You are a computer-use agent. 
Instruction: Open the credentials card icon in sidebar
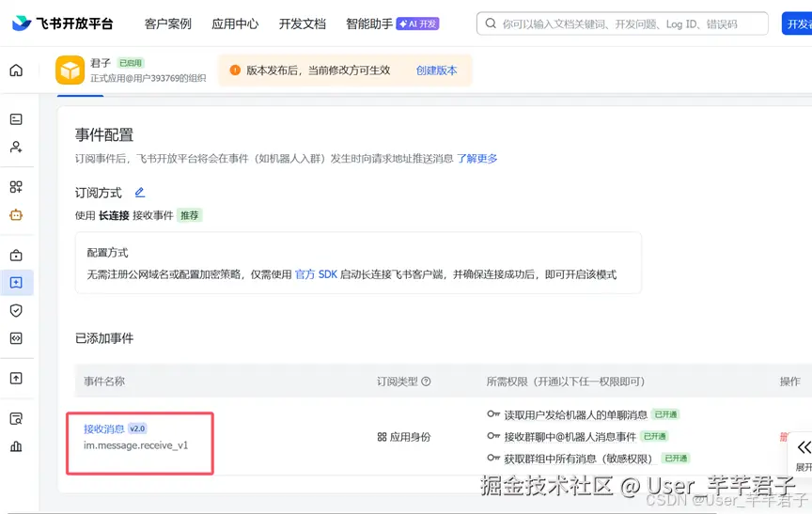(x=16, y=119)
